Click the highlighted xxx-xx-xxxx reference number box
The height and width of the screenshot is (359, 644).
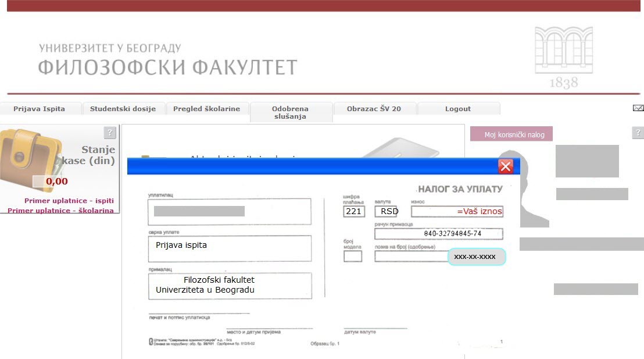point(477,257)
